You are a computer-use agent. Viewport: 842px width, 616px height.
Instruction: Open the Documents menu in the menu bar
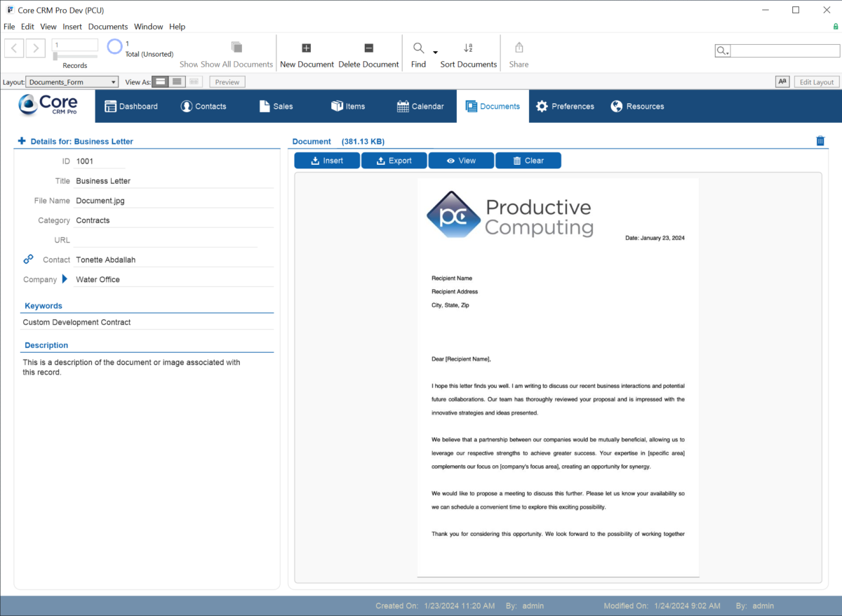[107, 26]
